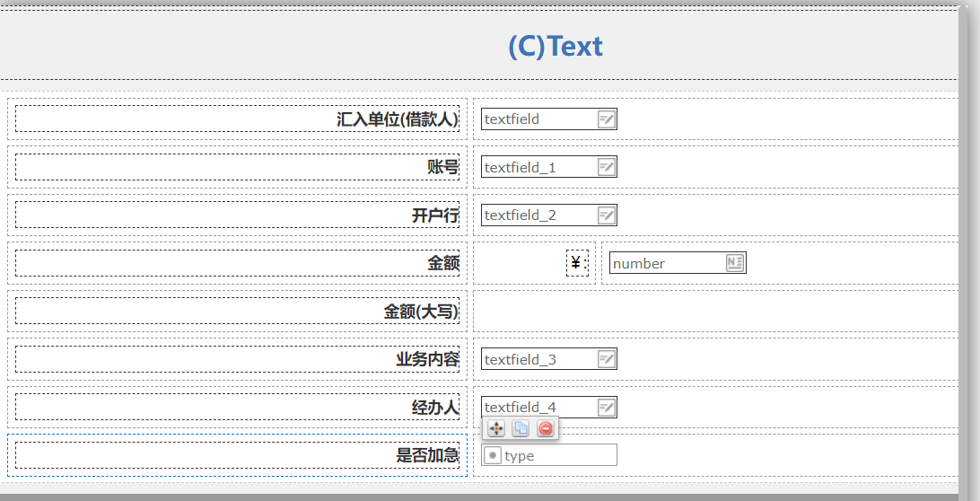Image resolution: width=980 pixels, height=501 pixels.
Task: Click the red delete icon in floating toolbar
Action: [x=546, y=428]
